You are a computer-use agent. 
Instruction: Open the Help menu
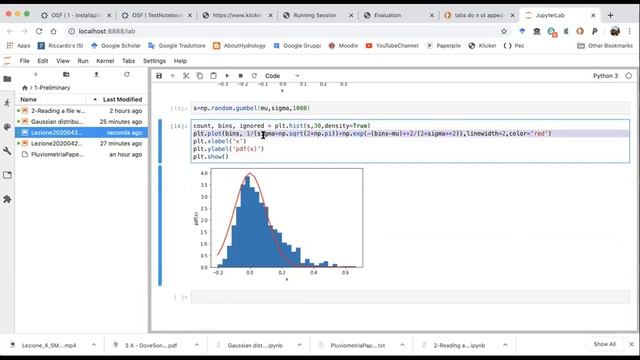[x=180, y=61]
